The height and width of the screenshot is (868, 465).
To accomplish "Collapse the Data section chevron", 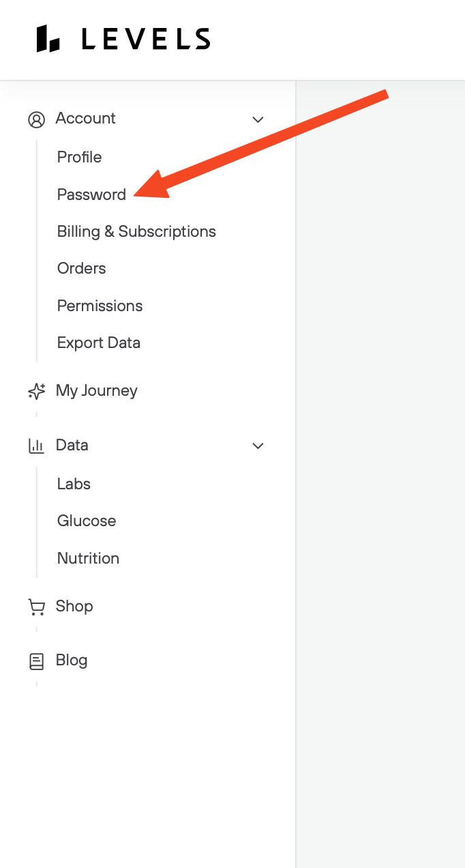I will (x=258, y=446).
